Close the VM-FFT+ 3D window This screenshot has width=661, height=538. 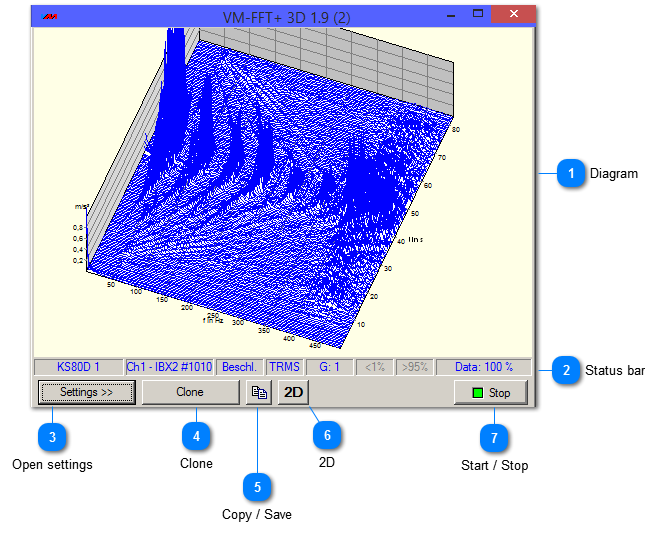coord(515,15)
